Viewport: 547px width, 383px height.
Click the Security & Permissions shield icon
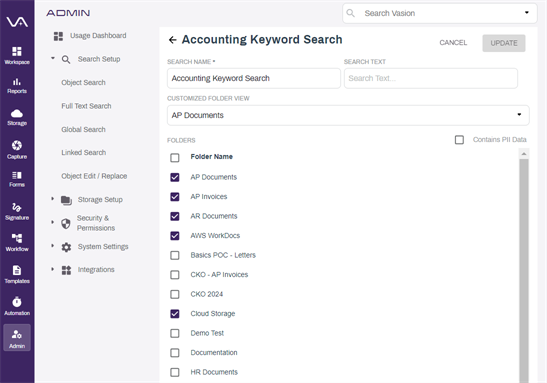coord(66,223)
